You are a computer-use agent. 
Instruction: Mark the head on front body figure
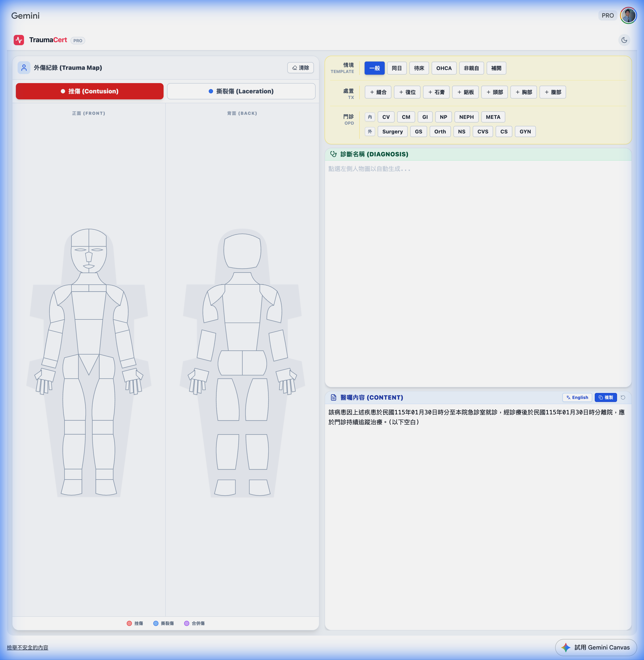click(x=89, y=250)
